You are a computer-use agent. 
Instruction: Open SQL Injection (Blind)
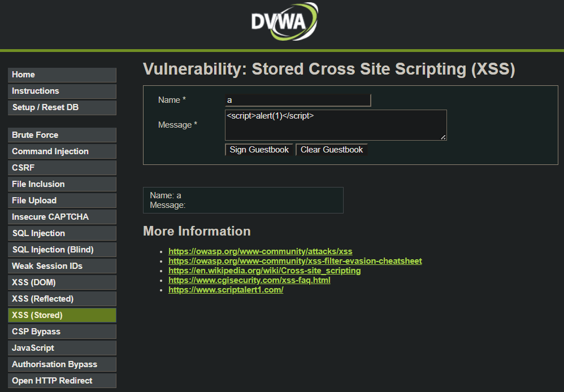pos(62,250)
